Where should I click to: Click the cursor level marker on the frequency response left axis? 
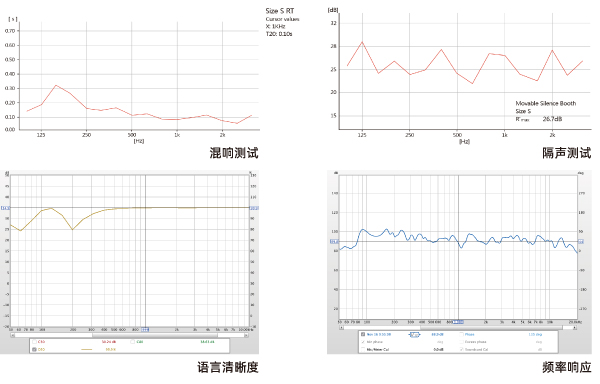point(334,242)
